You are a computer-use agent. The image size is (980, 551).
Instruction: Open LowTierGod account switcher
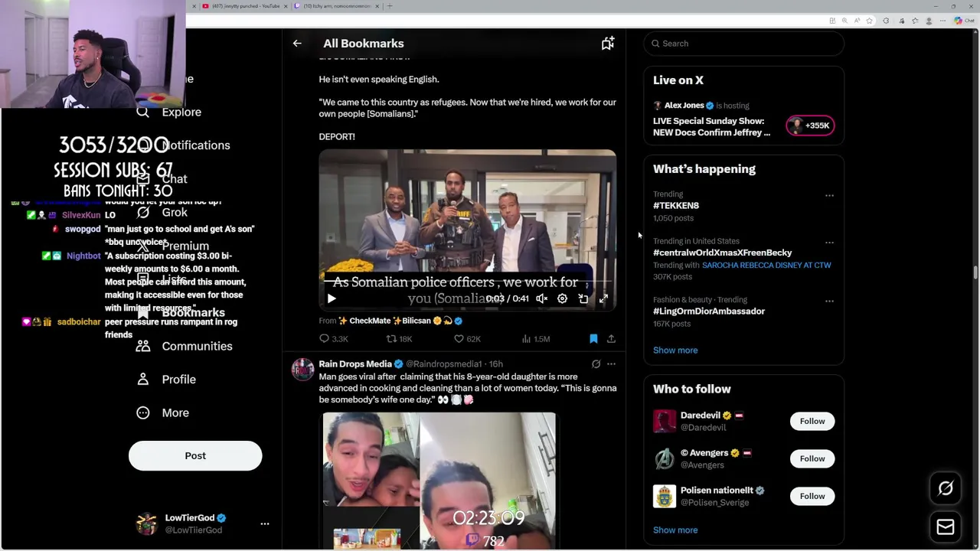click(x=203, y=524)
